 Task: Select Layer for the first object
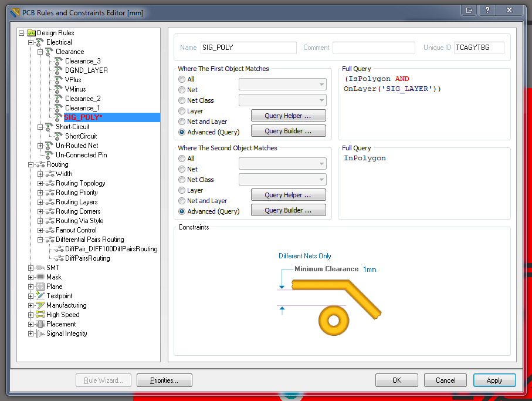coord(182,111)
